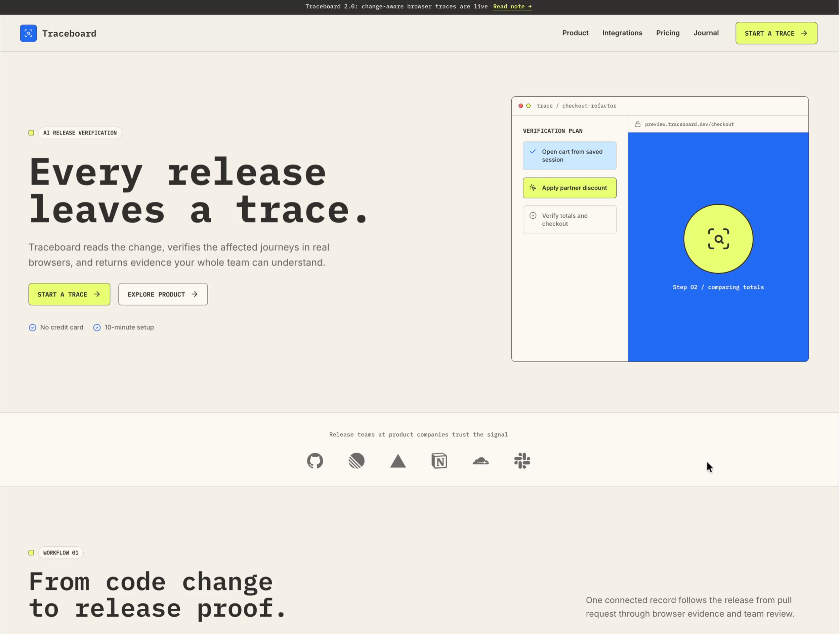Image resolution: width=840 pixels, height=634 pixels.
Task: Click the Traceboard 2.0 announcement text
Action: coord(396,6)
